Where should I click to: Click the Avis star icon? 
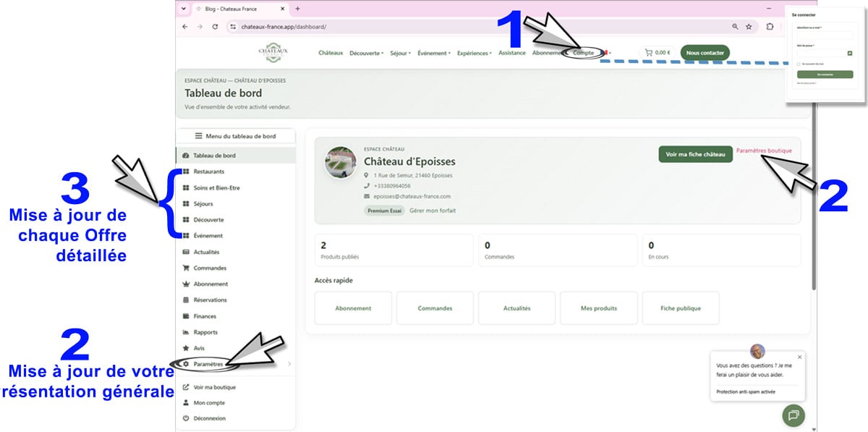point(186,348)
